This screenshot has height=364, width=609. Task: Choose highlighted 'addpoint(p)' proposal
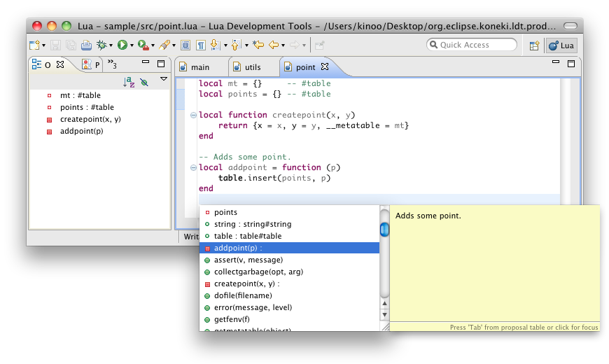(x=289, y=248)
